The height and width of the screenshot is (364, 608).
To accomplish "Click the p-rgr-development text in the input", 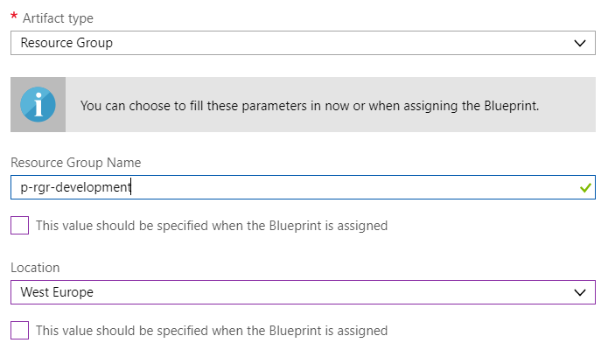I will pos(75,187).
